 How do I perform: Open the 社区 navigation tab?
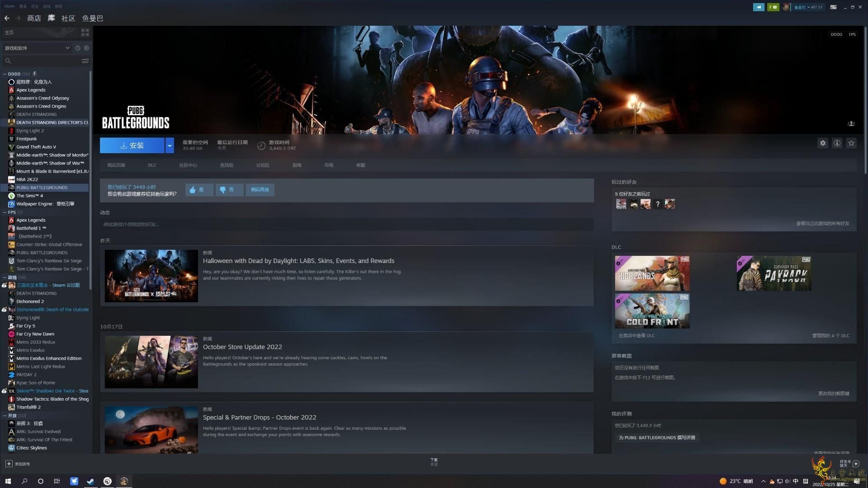coord(68,18)
